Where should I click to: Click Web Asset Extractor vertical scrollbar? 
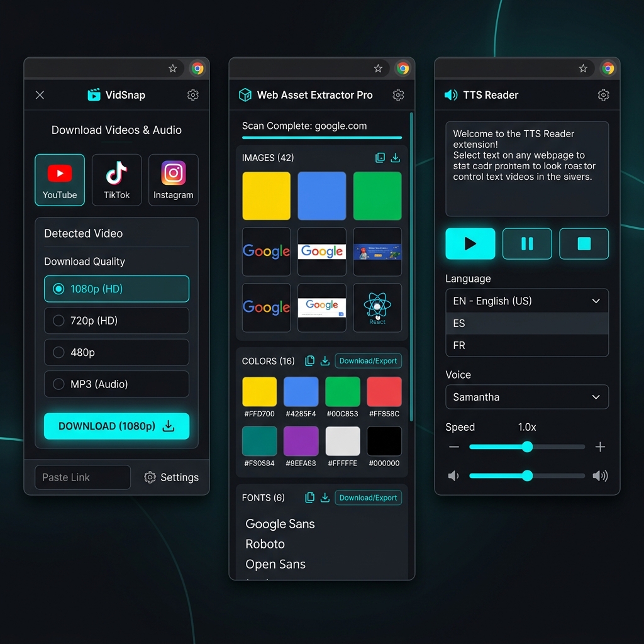411,267
